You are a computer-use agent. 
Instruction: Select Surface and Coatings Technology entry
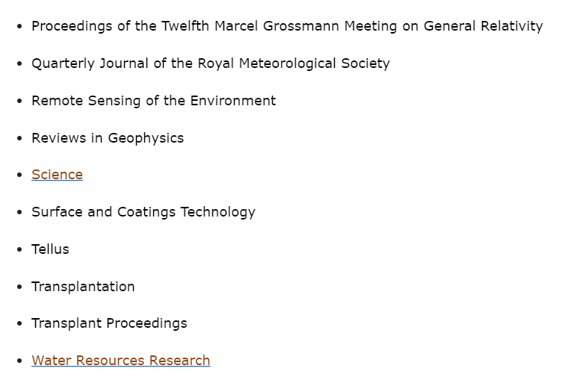click(143, 212)
